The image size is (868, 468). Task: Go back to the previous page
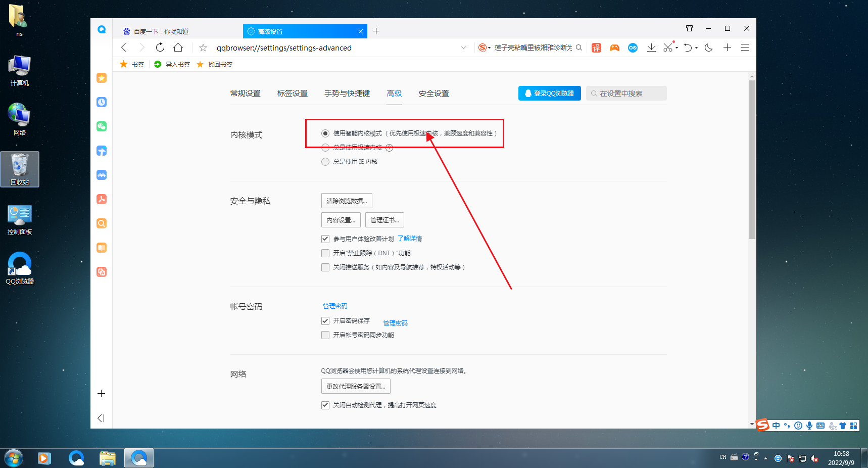[124, 48]
